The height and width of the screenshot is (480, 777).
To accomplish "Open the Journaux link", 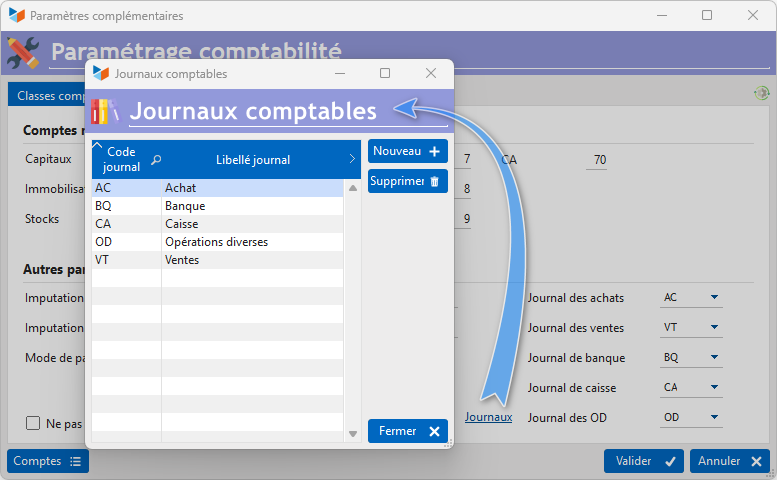I will [488, 417].
